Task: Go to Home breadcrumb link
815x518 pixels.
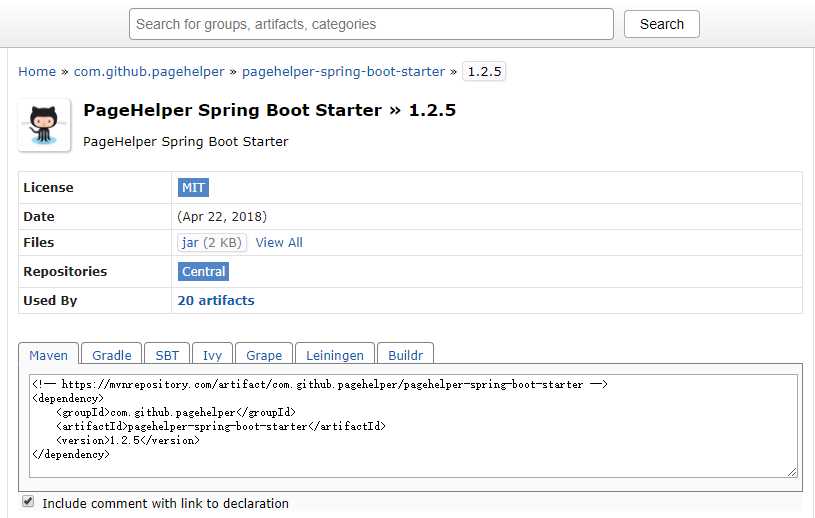Action: point(37,71)
